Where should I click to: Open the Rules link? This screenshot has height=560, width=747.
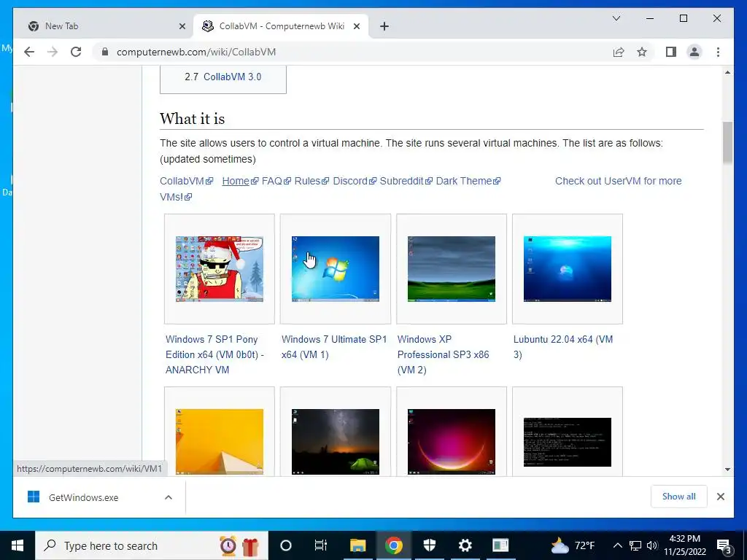(311, 181)
